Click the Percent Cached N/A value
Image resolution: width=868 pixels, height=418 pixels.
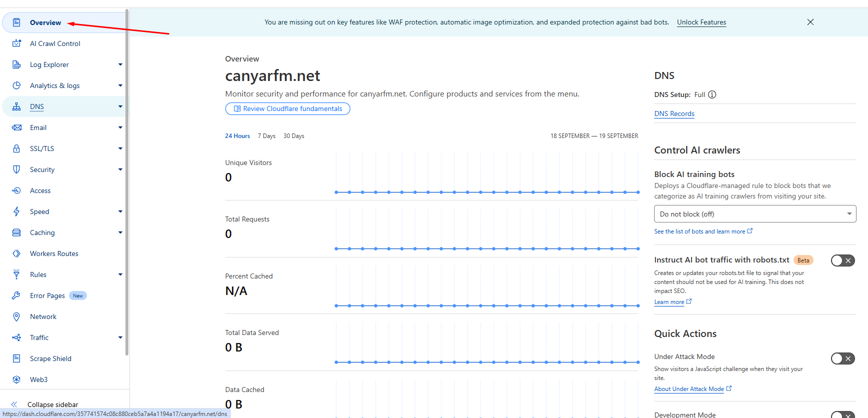pyautogui.click(x=236, y=290)
